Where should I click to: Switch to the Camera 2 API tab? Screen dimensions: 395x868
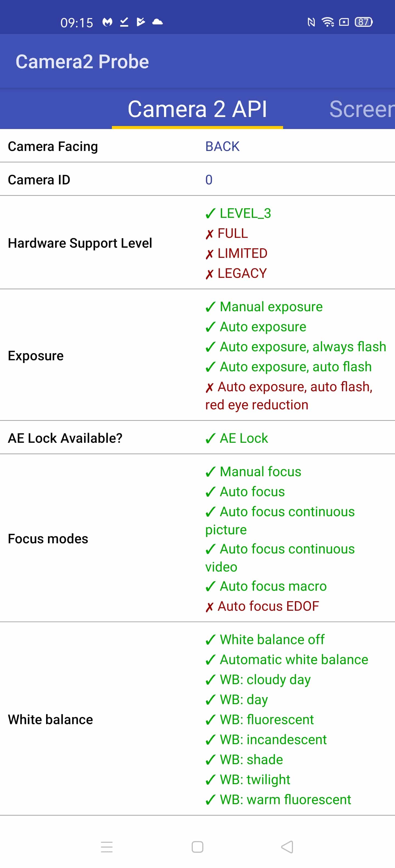(197, 109)
